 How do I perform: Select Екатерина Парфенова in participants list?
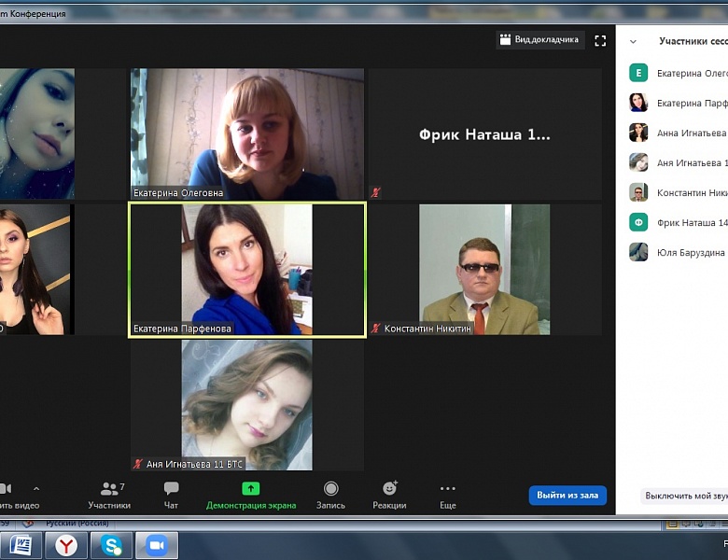678,103
